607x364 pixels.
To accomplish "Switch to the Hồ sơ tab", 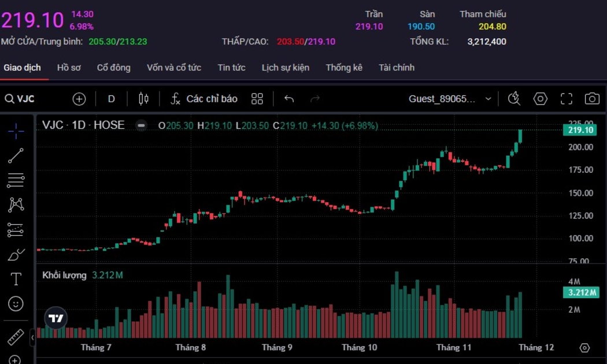I will point(69,68).
